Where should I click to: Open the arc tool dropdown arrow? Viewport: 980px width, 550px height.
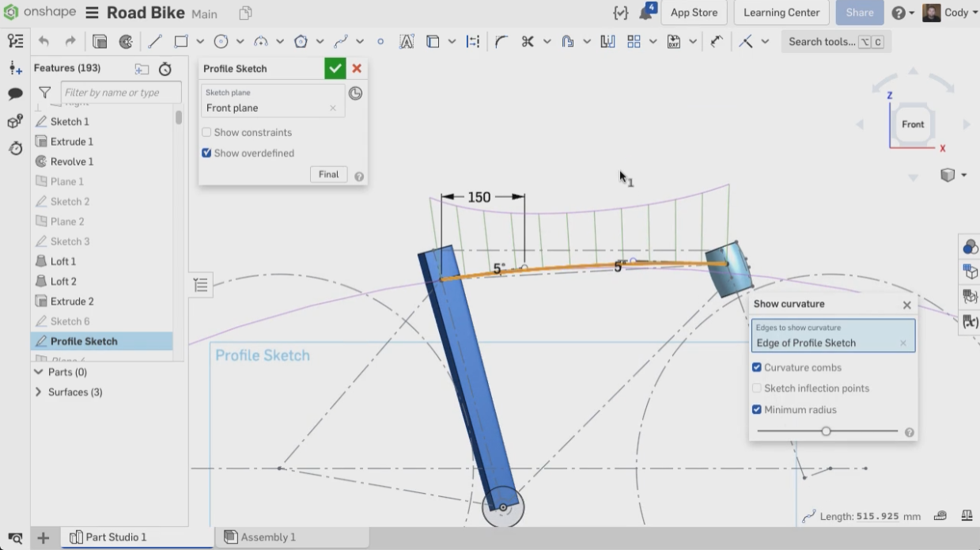280,42
